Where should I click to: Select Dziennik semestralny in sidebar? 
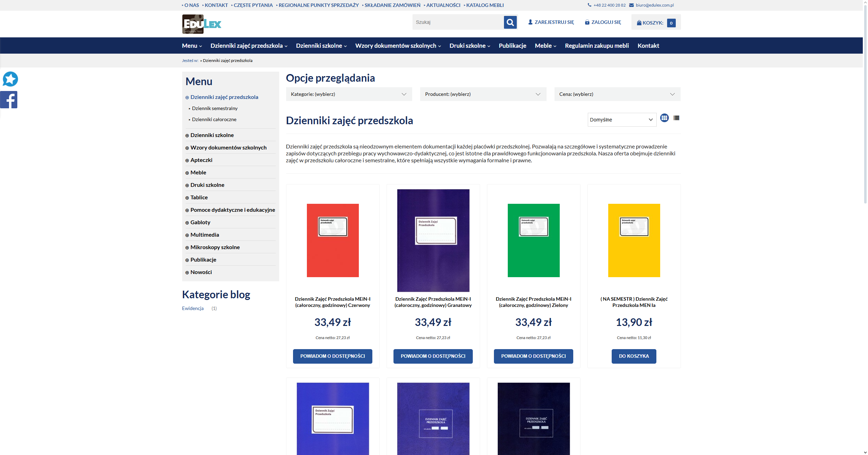pyautogui.click(x=215, y=108)
